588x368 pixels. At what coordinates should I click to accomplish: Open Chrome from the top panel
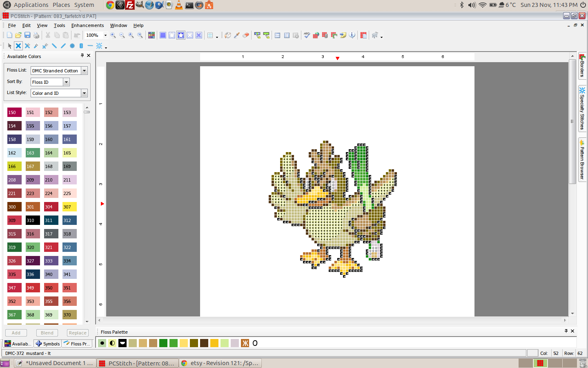[x=110, y=5]
